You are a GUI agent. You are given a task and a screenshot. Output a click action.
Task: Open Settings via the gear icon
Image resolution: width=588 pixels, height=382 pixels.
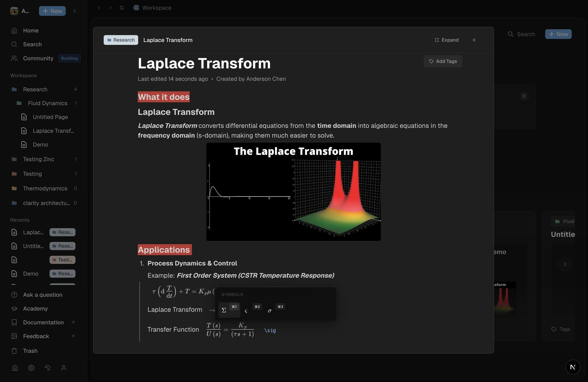(x=31, y=368)
